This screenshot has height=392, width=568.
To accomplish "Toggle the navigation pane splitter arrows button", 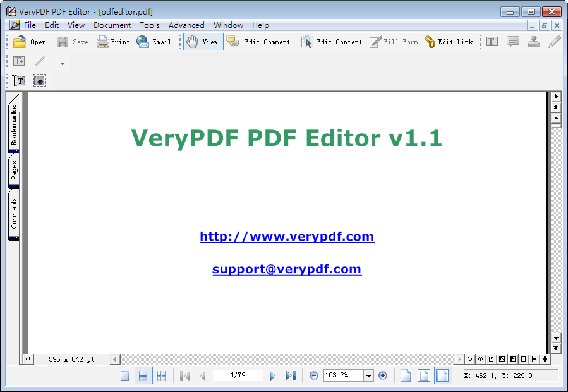I will pos(28,359).
